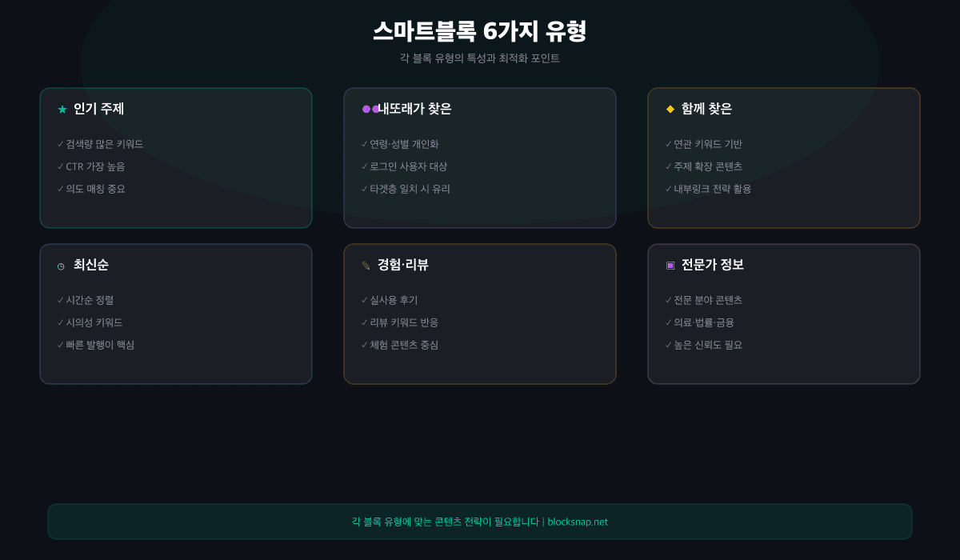Select the 인기 주제 card heading

click(x=98, y=109)
